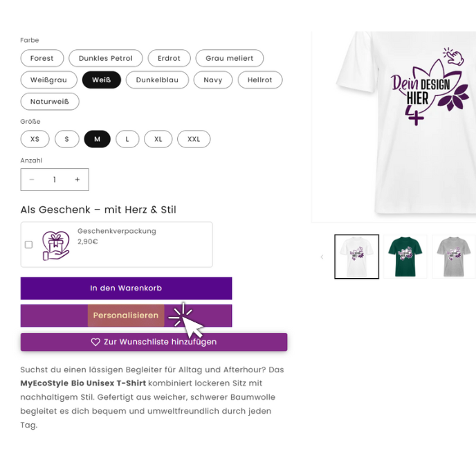Screen dimensions: 476x476
Task: Click the gift box heart icon
Action: [56, 246]
